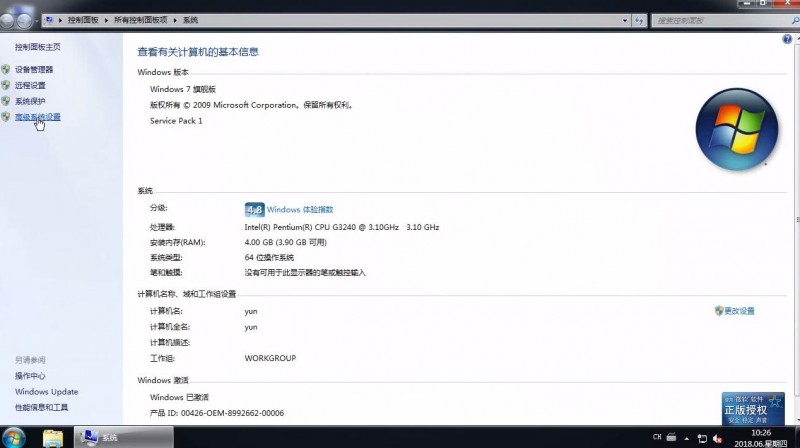Click the Service Pack 1 text
The image size is (800, 448).
point(176,121)
